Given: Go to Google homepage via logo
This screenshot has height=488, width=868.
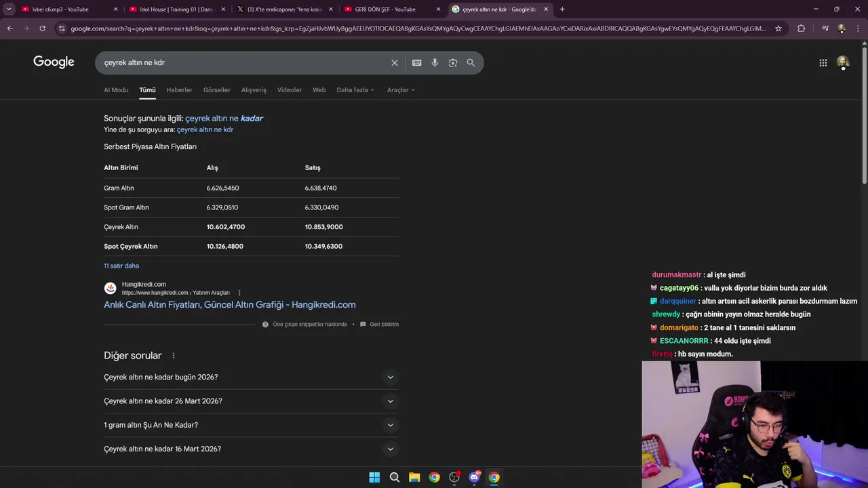Looking at the screenshot, I should pos(54,62).
